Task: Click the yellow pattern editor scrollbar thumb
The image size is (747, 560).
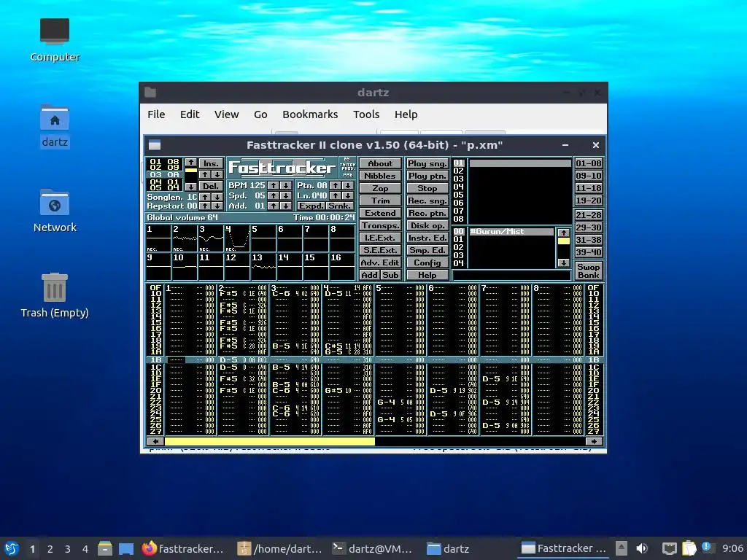Action: click(270, 441)
